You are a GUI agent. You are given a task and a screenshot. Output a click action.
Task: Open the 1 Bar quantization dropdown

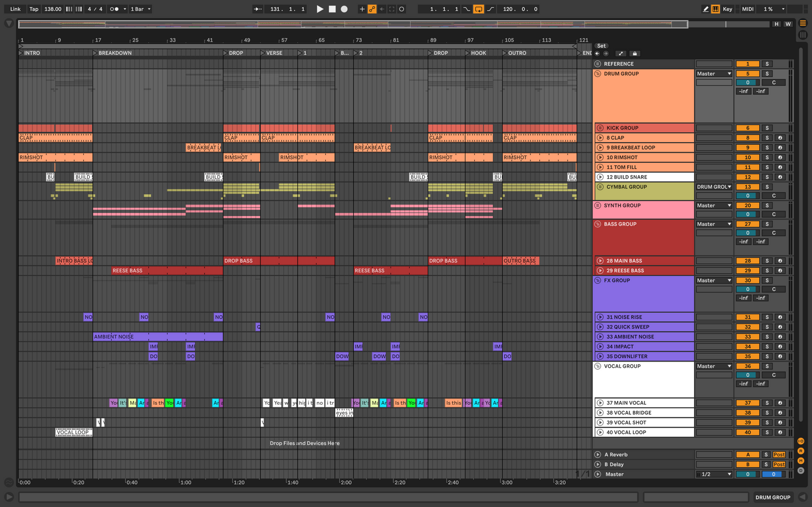tap(140, 9)
